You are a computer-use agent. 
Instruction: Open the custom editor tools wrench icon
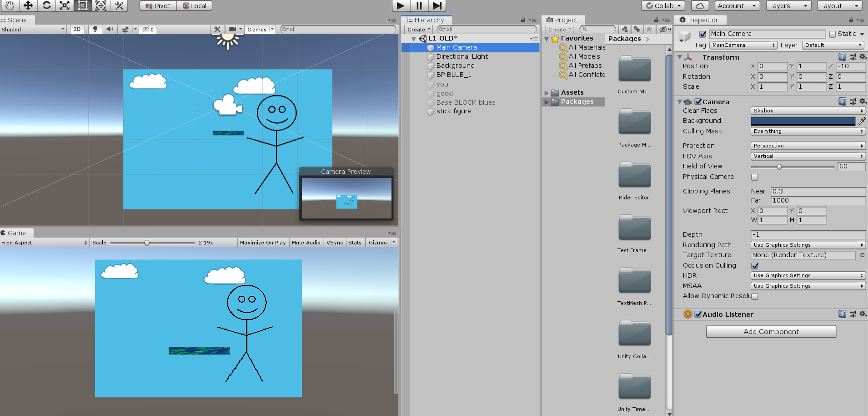pos(119,5)
